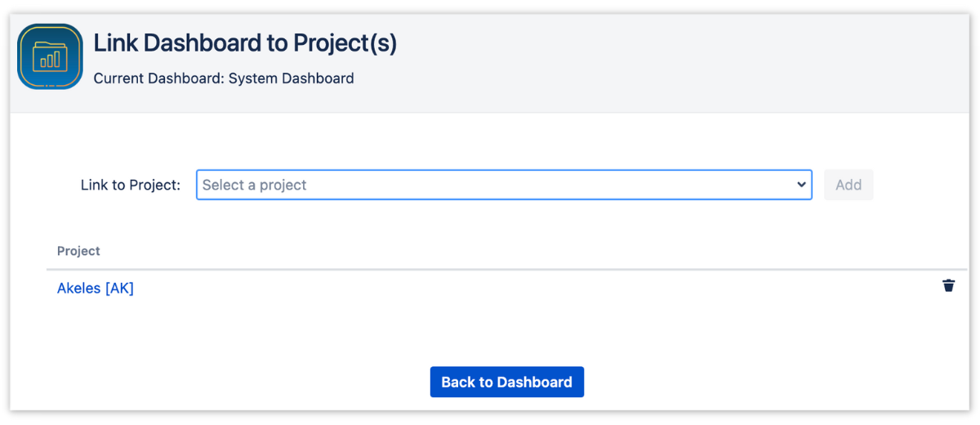Open the Select a project dropdown
980x425 pixels.
click(503, 185)
